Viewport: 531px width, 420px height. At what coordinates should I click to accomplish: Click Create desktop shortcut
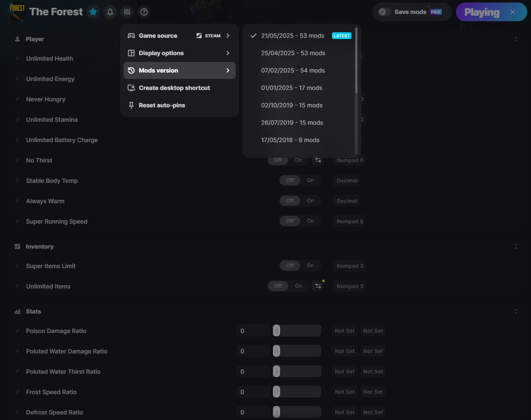174,88
